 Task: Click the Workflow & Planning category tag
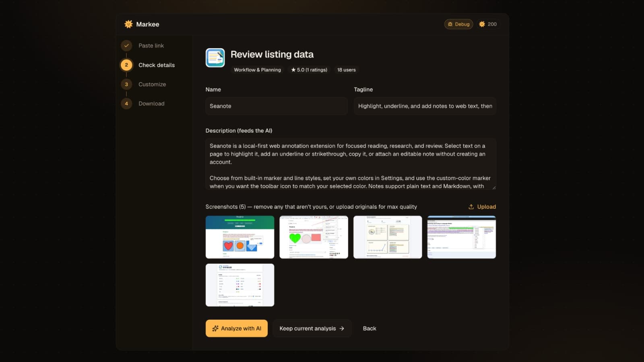point(257,70)
